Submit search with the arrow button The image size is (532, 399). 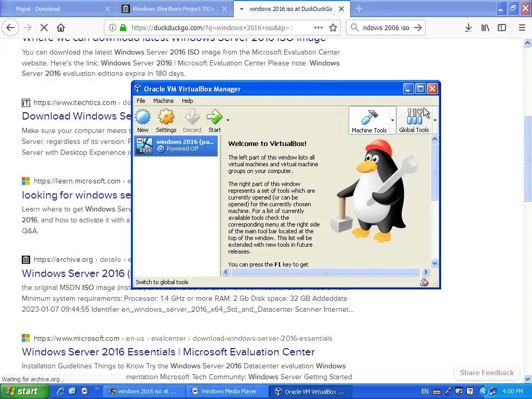tap(418, 28)
